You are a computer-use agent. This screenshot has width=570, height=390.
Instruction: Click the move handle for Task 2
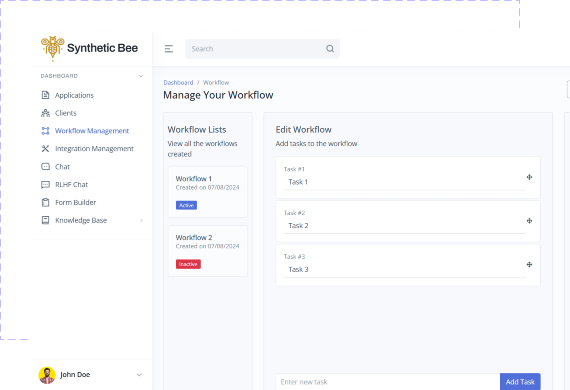(x=529, y=221)
